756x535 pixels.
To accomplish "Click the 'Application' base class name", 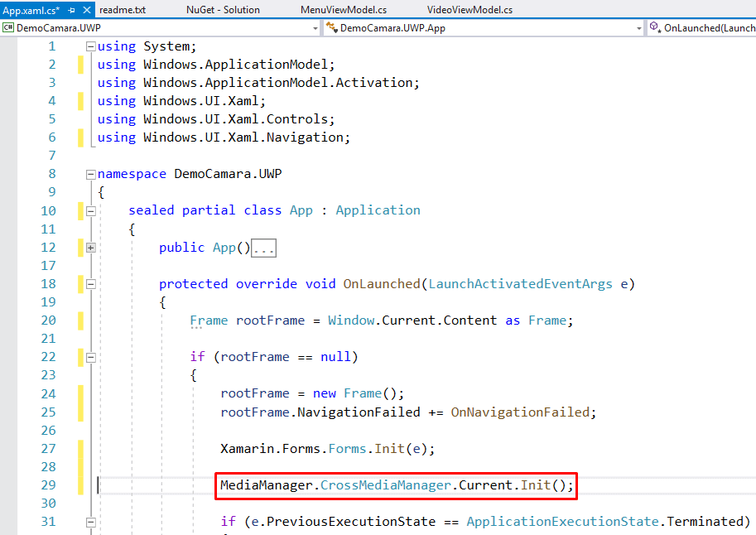I will [378, 210].
